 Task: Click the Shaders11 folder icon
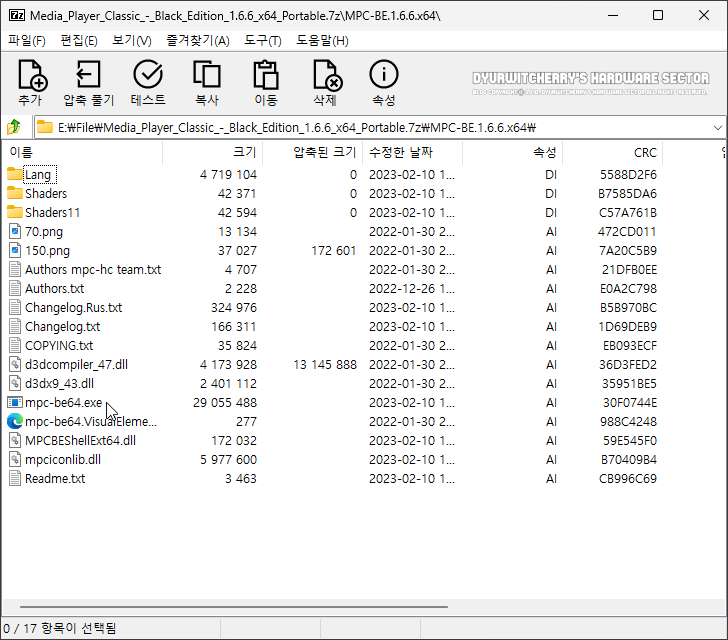click(x=15, y=212)
